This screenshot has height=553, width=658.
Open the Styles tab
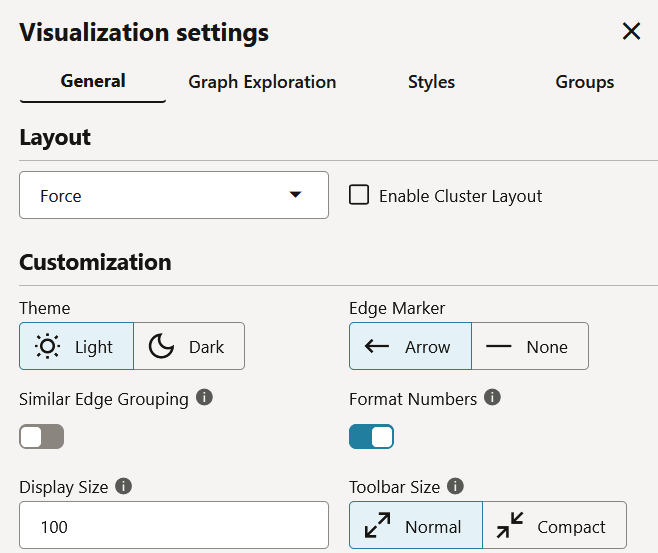431,82
